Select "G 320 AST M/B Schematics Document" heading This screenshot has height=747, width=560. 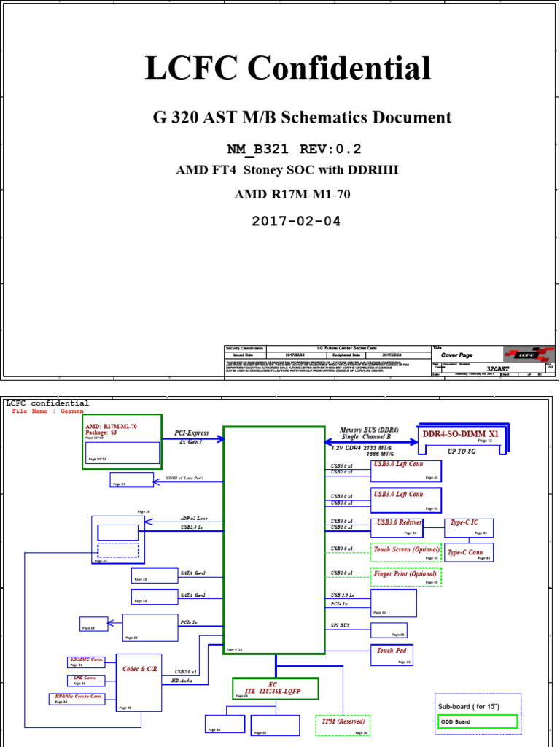tap(302, 117)
